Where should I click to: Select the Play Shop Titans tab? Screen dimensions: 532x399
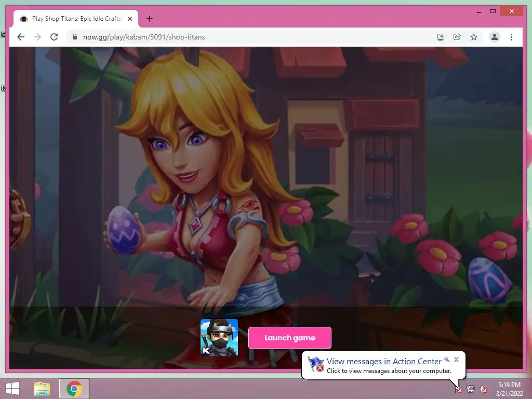tap(76, 19)
